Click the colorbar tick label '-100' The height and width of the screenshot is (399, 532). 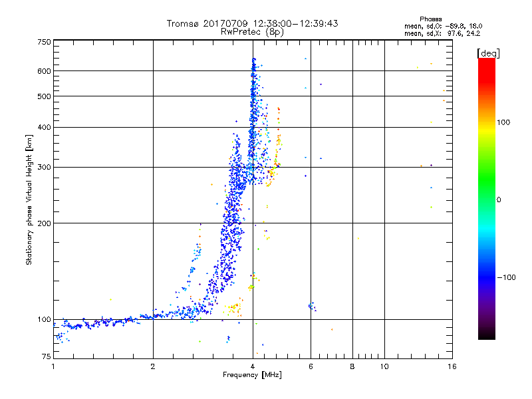point(506,277)
